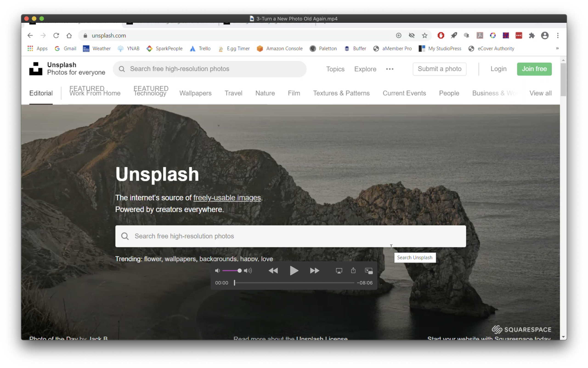
Task: Click the trending term backgrounds
Action: (218, 259)
